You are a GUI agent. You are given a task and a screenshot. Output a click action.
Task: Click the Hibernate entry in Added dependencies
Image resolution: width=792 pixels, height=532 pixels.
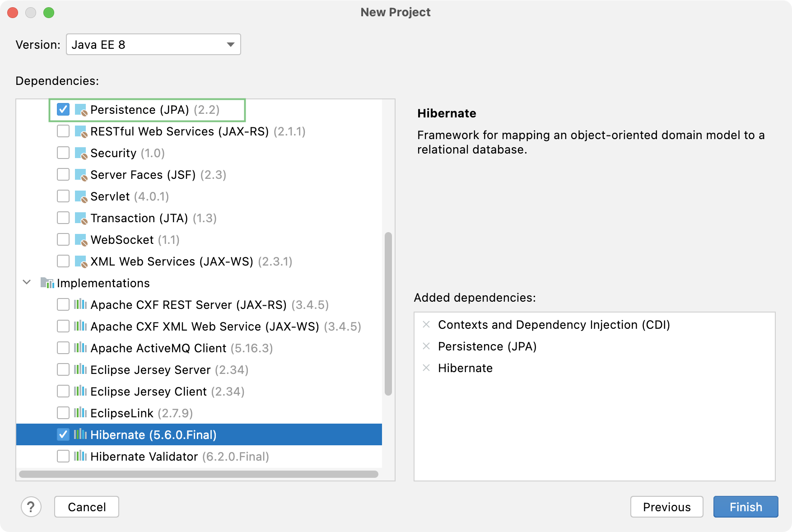point(465,368)
